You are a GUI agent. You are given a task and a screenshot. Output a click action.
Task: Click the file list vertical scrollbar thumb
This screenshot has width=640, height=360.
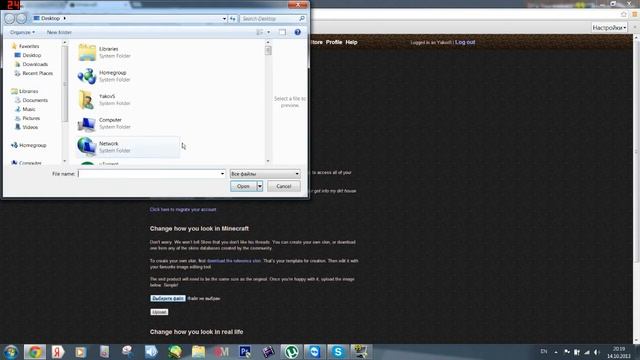[268, 50]
